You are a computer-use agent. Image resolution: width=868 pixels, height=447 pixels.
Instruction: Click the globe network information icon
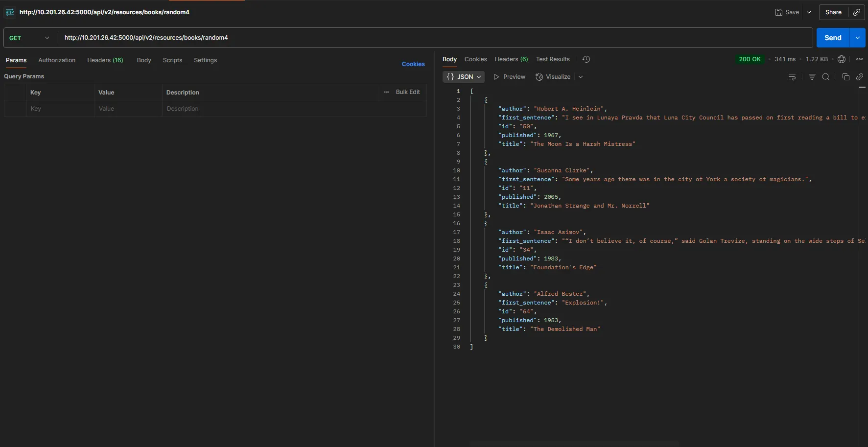pyautogui.click(x=842, y=59)
